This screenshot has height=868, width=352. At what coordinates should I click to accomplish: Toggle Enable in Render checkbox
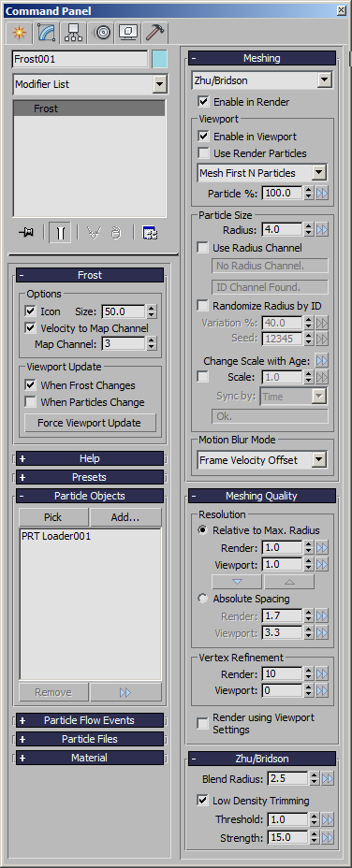coord(203,101)
